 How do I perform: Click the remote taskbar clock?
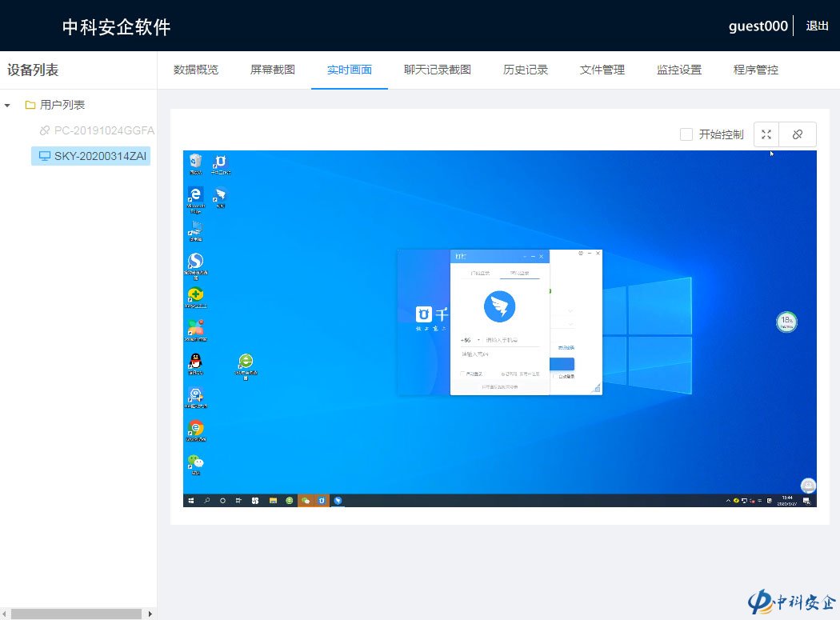point(787,501)
